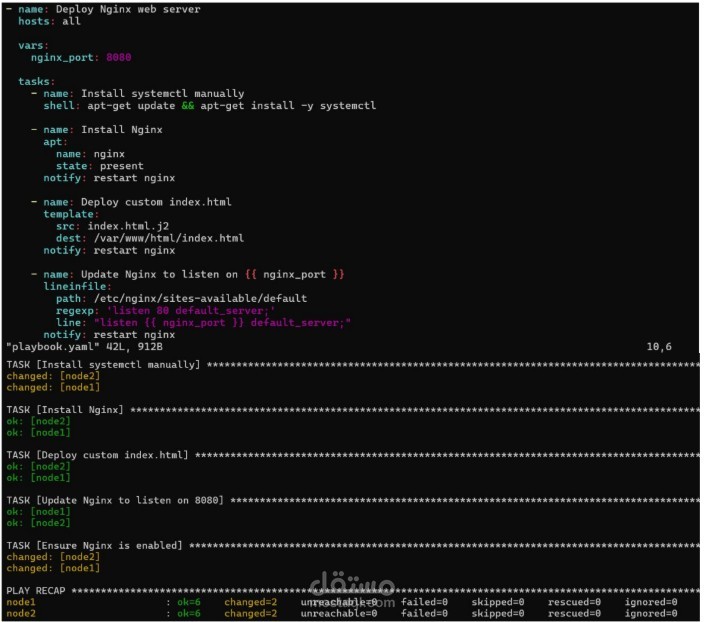705x622 pixels.
Task: Click 'Deploy custom index.html' task name in editor
Action: 156,202
